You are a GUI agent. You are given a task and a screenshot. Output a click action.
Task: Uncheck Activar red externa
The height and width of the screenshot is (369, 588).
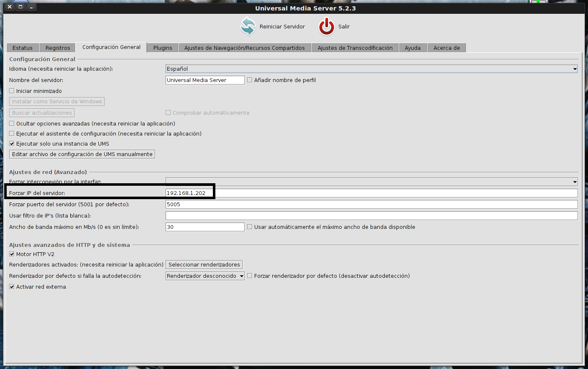point(12,287)
